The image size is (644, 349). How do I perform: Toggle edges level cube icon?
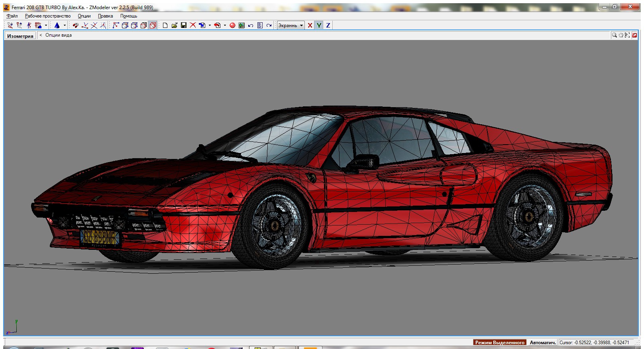(x=125, y=25)
